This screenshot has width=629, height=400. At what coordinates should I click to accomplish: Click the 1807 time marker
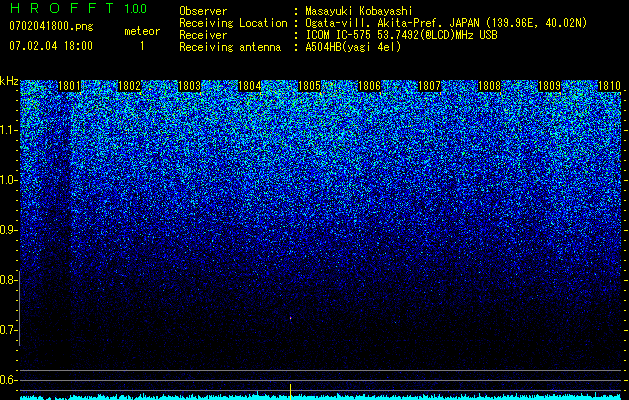429,86
